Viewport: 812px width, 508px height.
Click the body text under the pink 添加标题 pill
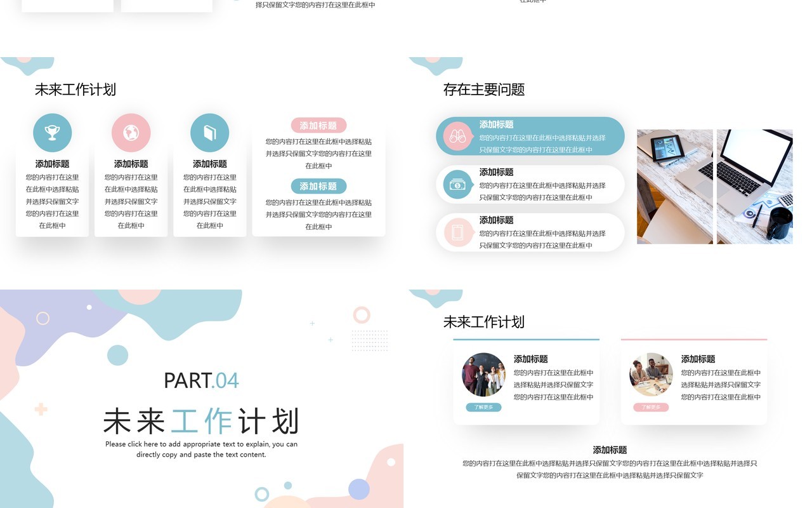tap(318, 154)
